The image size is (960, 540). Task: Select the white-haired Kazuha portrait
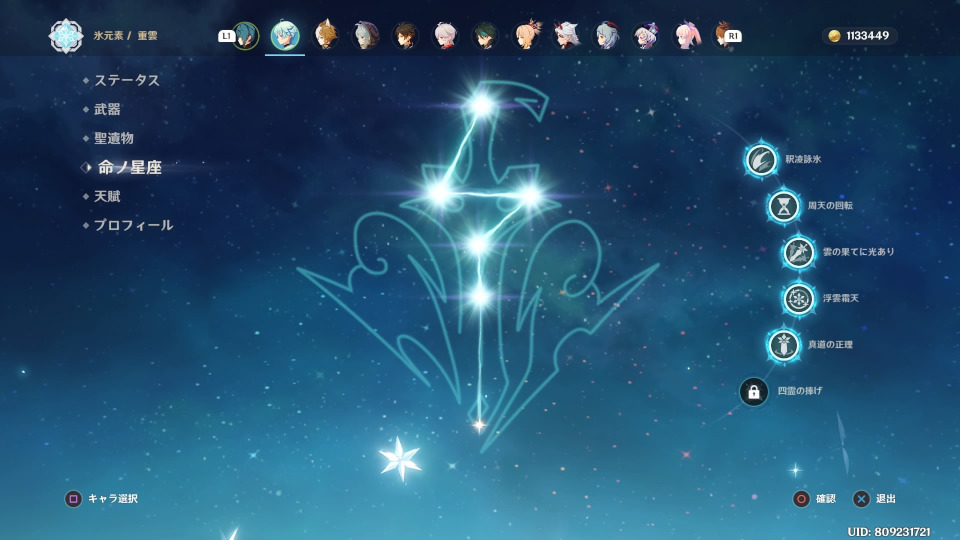coord(446,36)
